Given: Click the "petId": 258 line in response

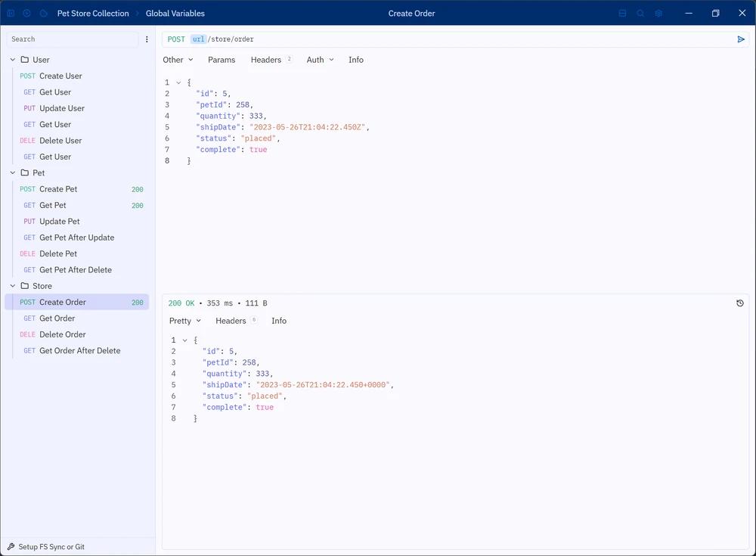Looking at the screenshot, I should (x=231, y=362).
